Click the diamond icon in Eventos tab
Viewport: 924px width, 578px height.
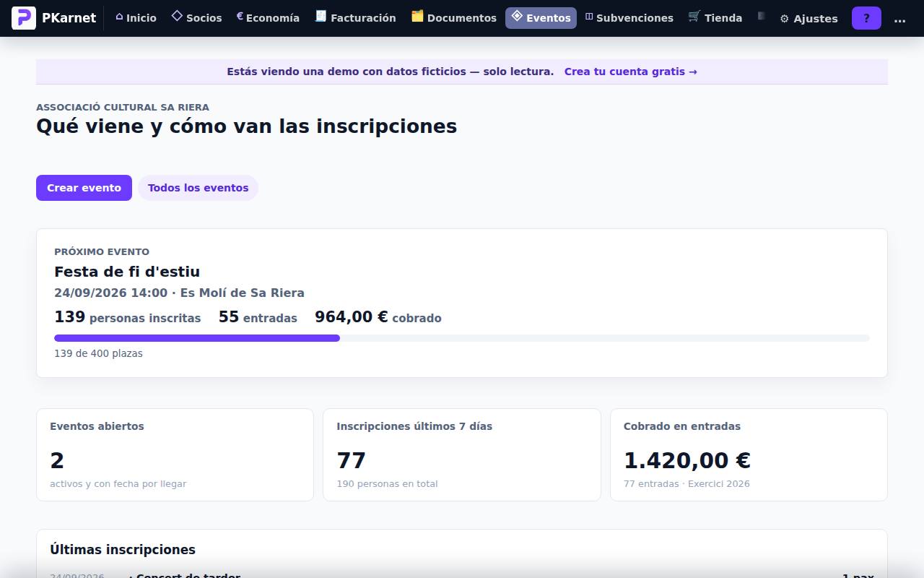click(517, 16)
